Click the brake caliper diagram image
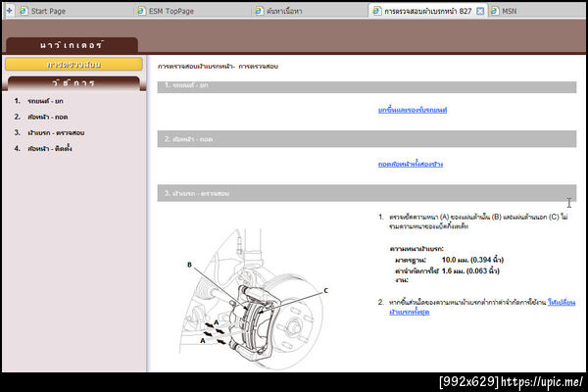The width and height of the screenshot is (588, 392). tap(251, 298)
